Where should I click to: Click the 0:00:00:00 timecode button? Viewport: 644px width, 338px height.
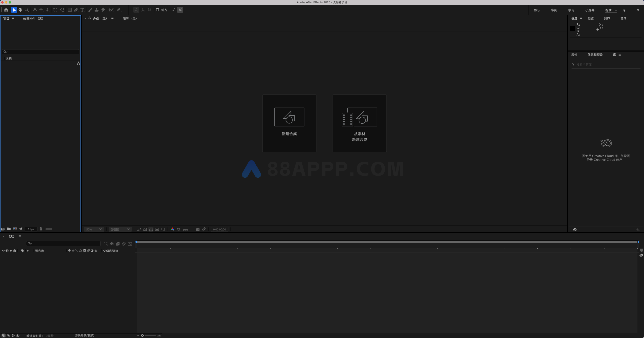coord(219,229)
